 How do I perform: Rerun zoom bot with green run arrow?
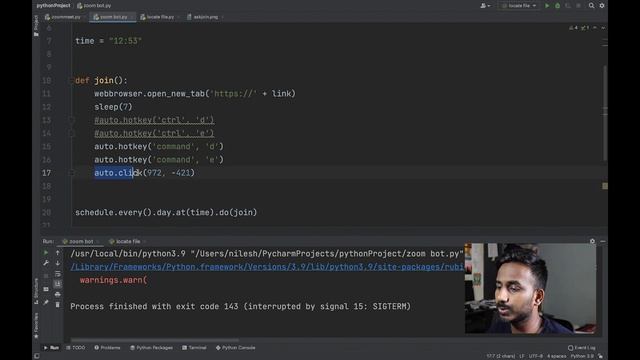pos(46,253)
